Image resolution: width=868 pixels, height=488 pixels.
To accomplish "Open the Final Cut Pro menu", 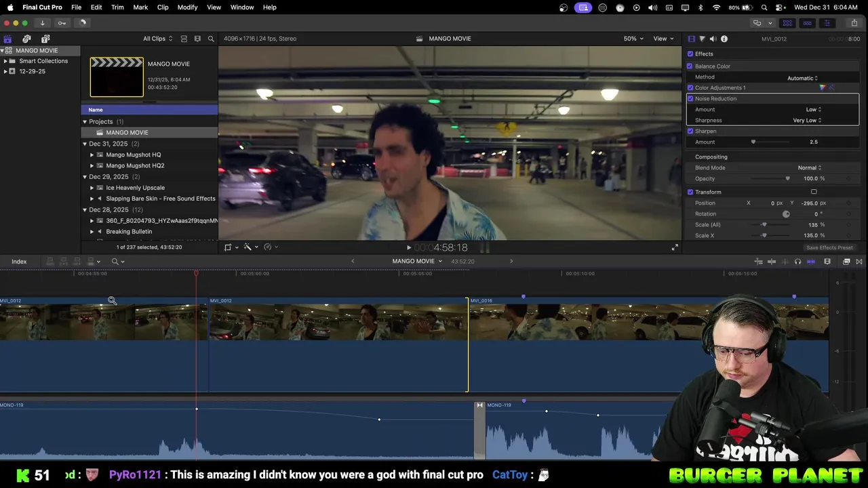I will 42,7.
